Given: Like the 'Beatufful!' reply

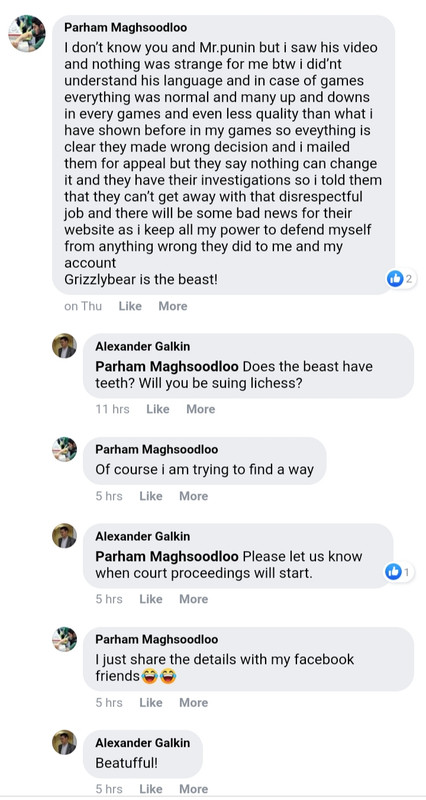Looking at the screenshot, I should point(151,789).
